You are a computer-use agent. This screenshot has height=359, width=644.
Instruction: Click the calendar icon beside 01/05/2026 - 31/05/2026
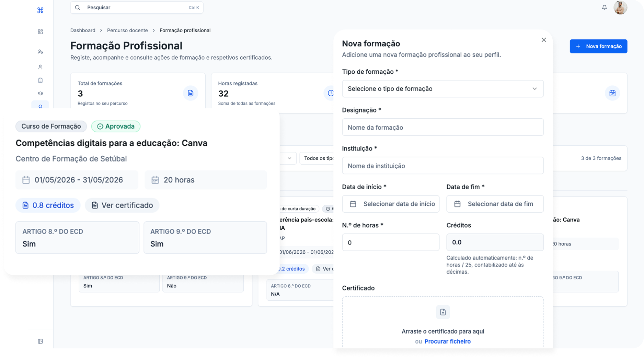tap(26, 180)
